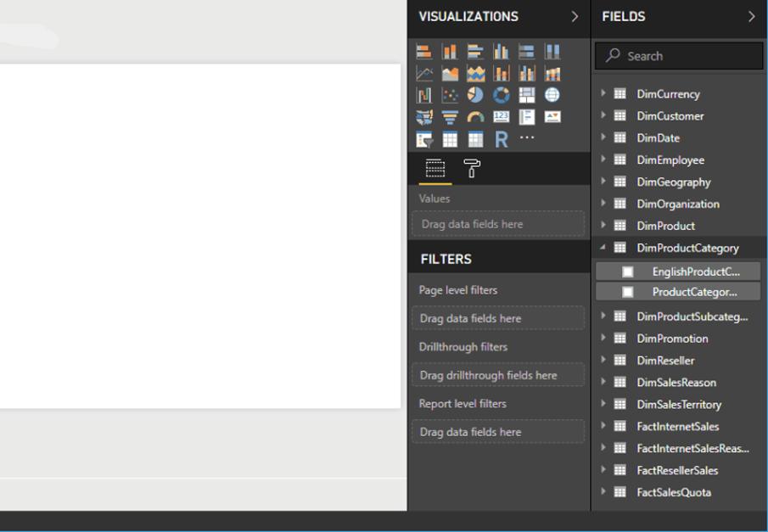
Task: Select the 100% stacked column chart visual
Action: [x=552, y=52]
